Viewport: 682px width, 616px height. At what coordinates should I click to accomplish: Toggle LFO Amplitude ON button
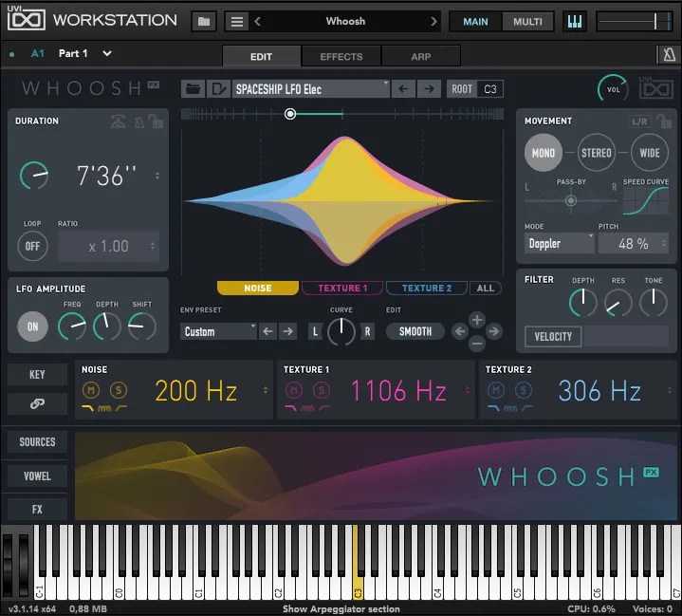tap(32, 327)
